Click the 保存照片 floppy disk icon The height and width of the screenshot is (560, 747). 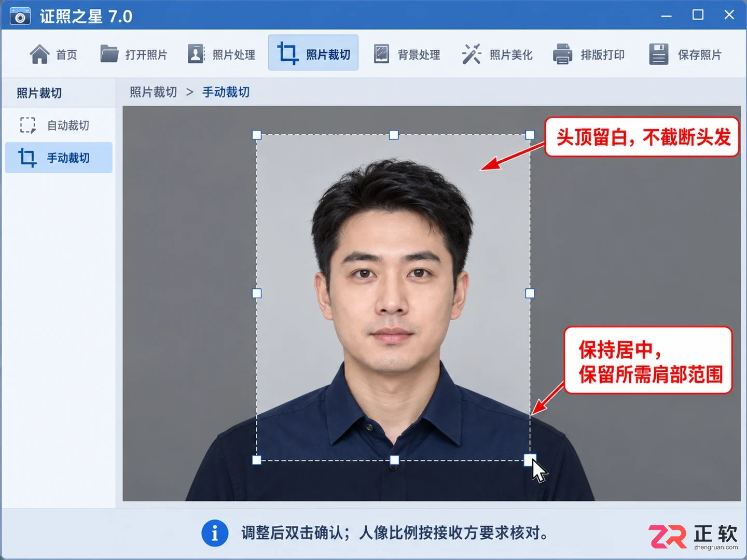pos(659,54)
